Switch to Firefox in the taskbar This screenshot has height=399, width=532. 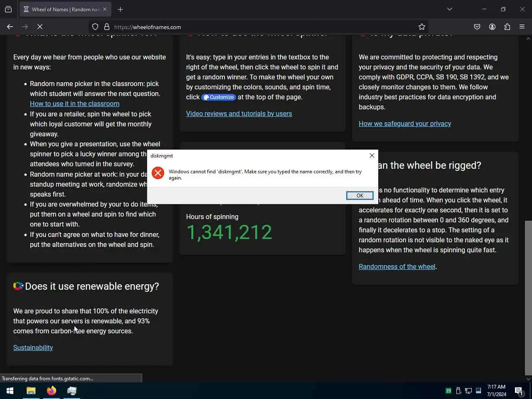52,391
